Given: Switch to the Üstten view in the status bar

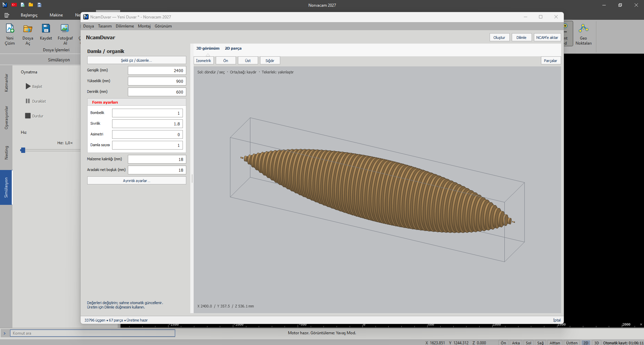Looking at the screenshot, I should 572,343.
